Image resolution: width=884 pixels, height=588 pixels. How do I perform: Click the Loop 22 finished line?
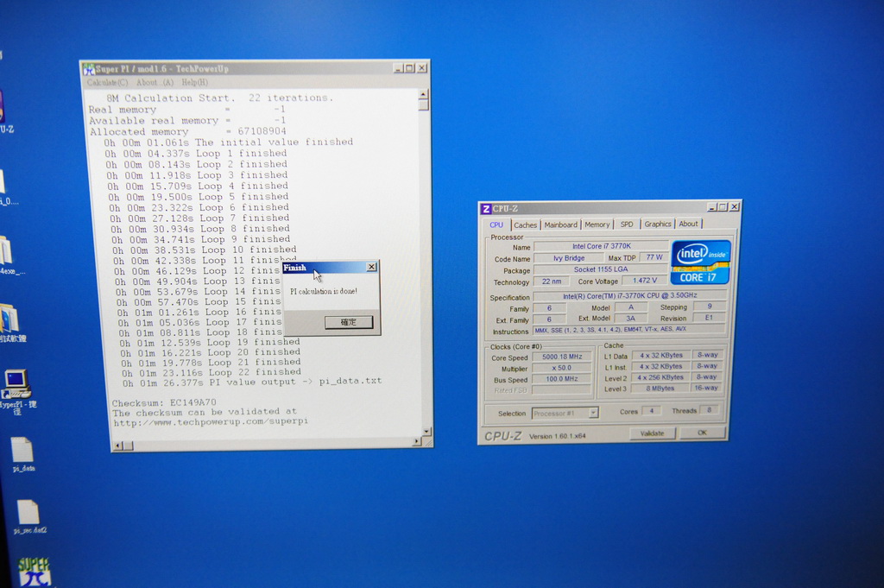point(212,373)
